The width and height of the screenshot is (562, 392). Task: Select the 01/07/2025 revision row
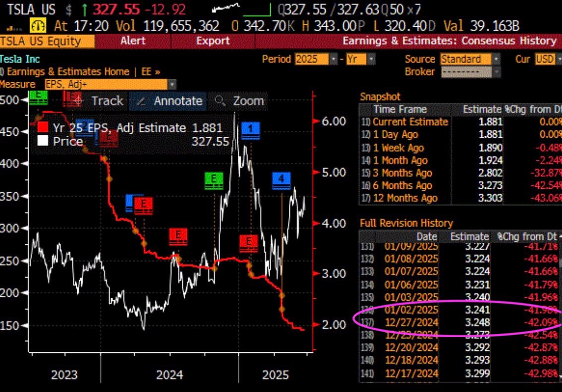click(x=459, y=271)
